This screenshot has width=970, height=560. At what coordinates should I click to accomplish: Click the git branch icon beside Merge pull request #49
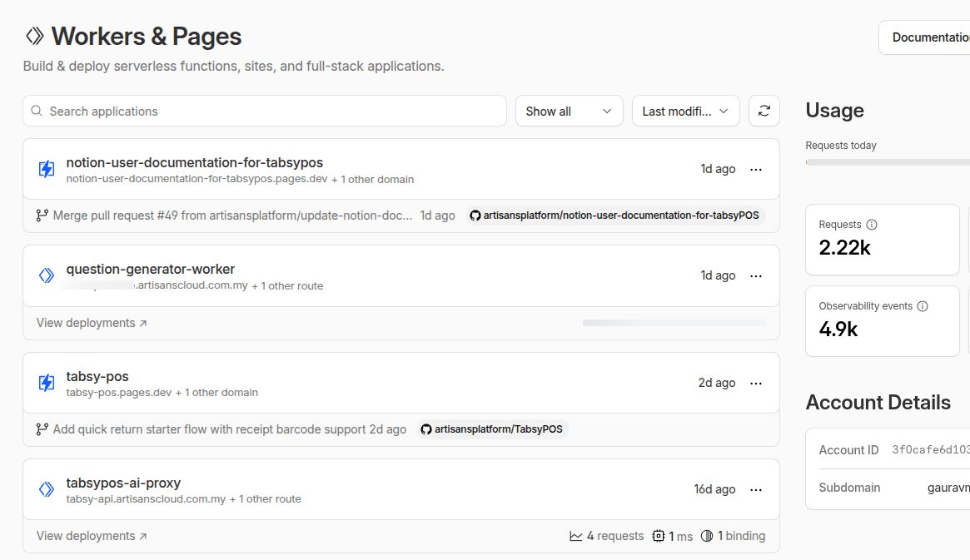coord(42,216)
